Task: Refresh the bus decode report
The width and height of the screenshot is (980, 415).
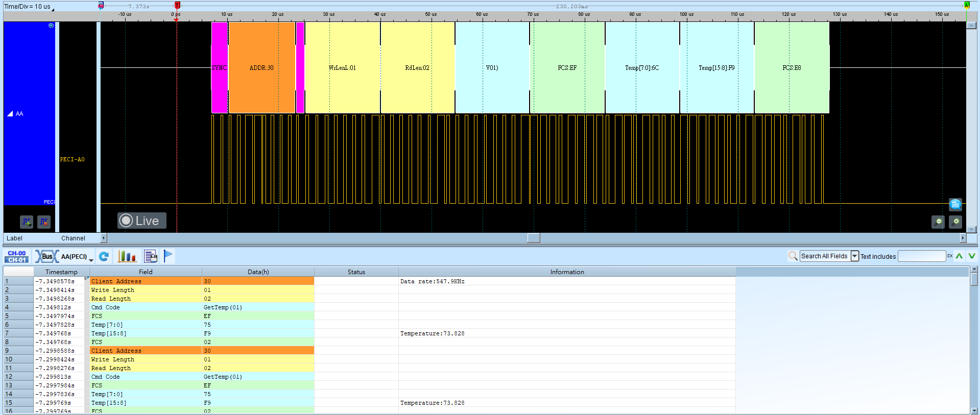Action: tap(104, 256)
